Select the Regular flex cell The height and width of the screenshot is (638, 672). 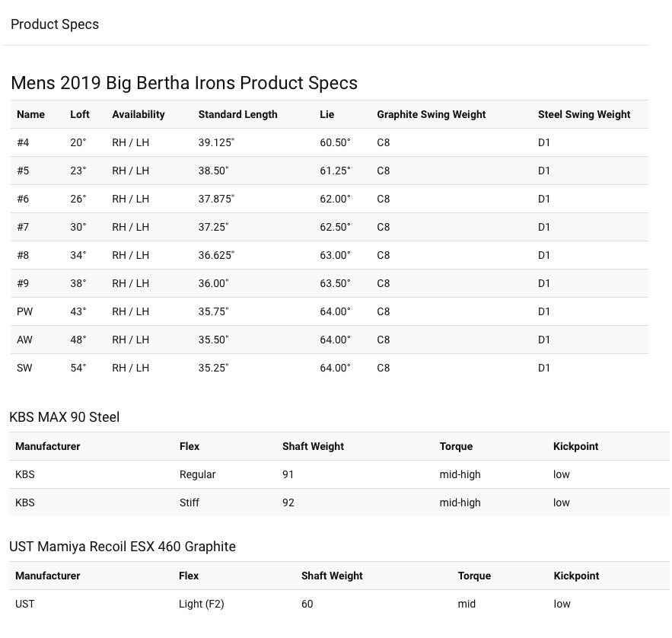point(197,474)
